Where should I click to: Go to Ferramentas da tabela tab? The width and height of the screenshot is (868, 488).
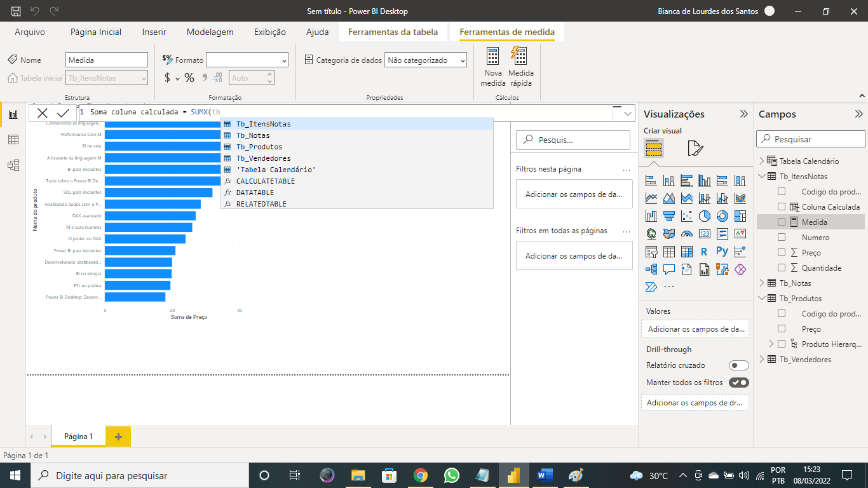coord(393,32)
